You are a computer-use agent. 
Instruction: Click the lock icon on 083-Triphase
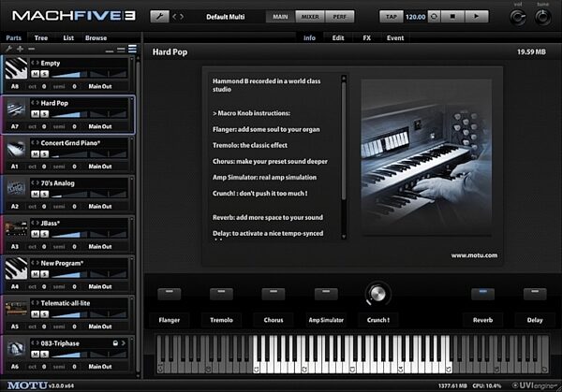(115, 343)
